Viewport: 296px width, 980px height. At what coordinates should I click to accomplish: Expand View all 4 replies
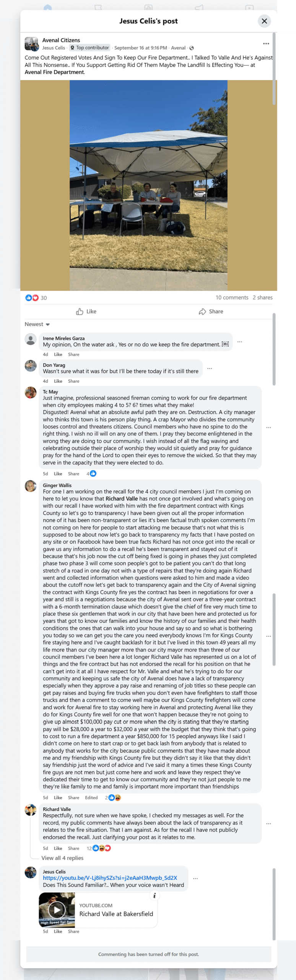[62, 858]
